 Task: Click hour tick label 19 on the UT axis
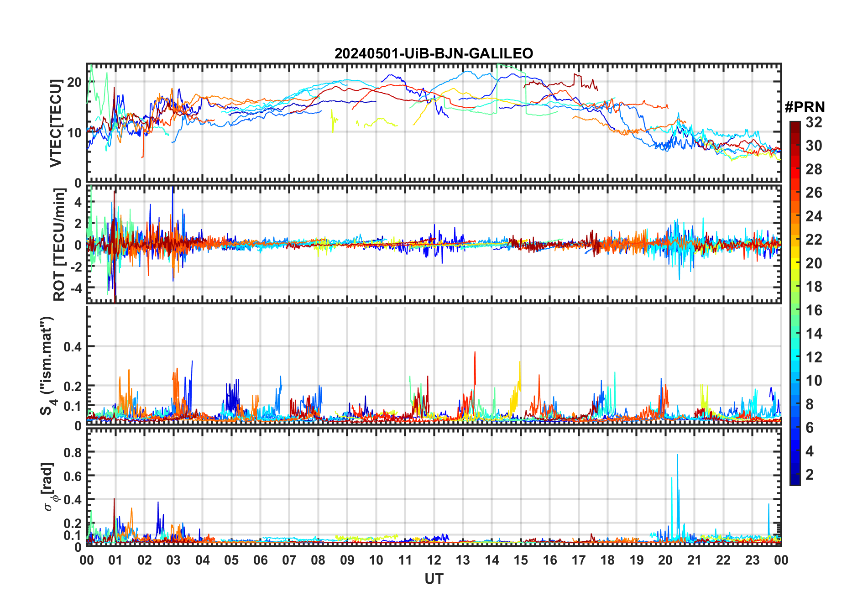[x=637, y=560]
